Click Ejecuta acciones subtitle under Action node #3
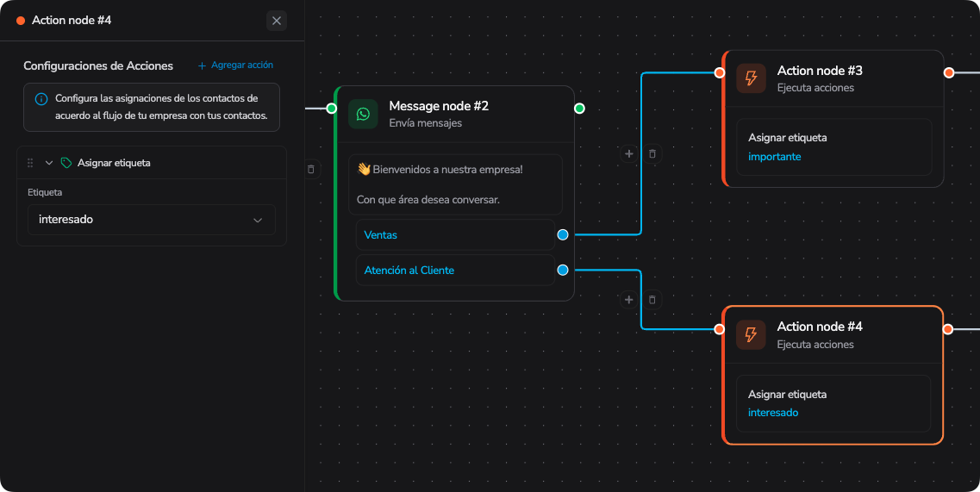 click(815, 88)
